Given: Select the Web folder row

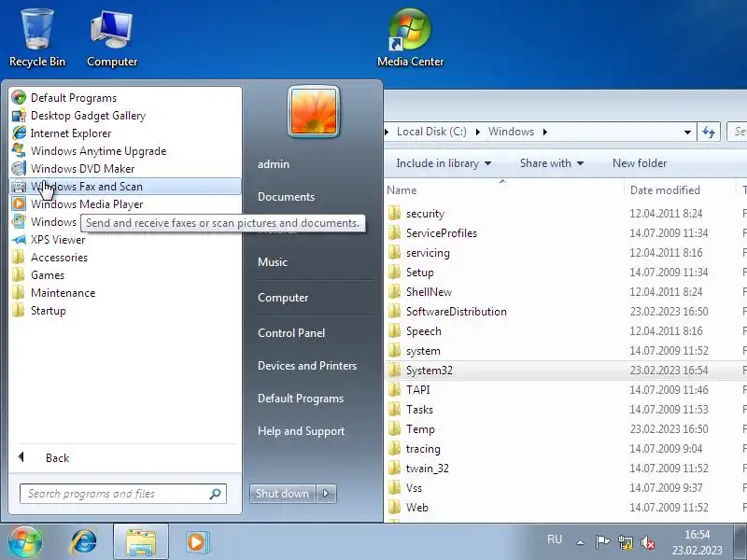Looking at the screenshot, I should (566, 508).
